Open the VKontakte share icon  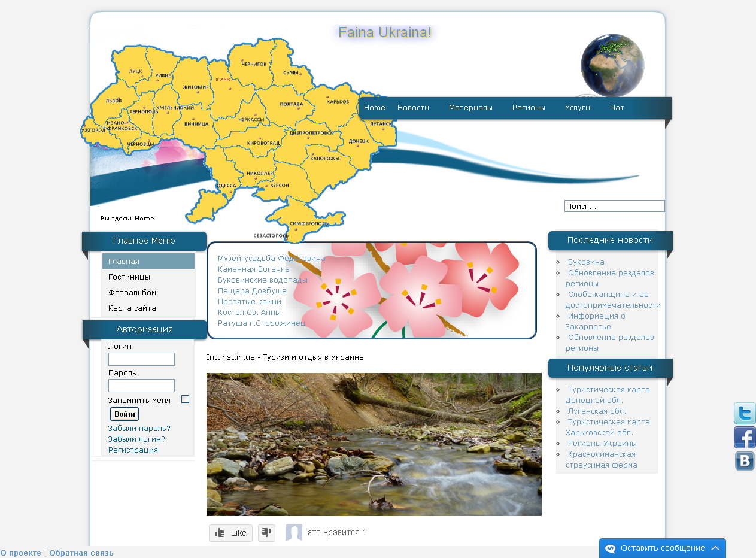click(x=745, y=461)
